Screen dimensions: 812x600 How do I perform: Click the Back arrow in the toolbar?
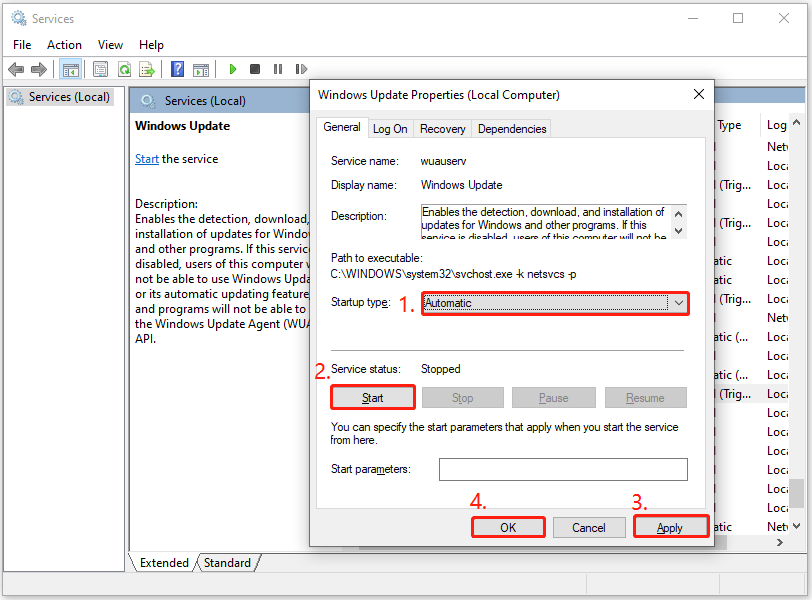coord(16,69)
